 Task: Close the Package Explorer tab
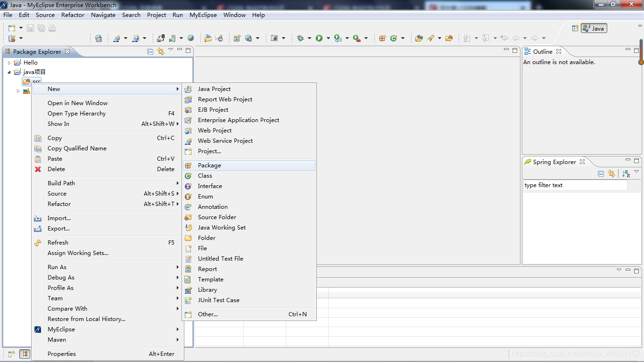[67, 51]
